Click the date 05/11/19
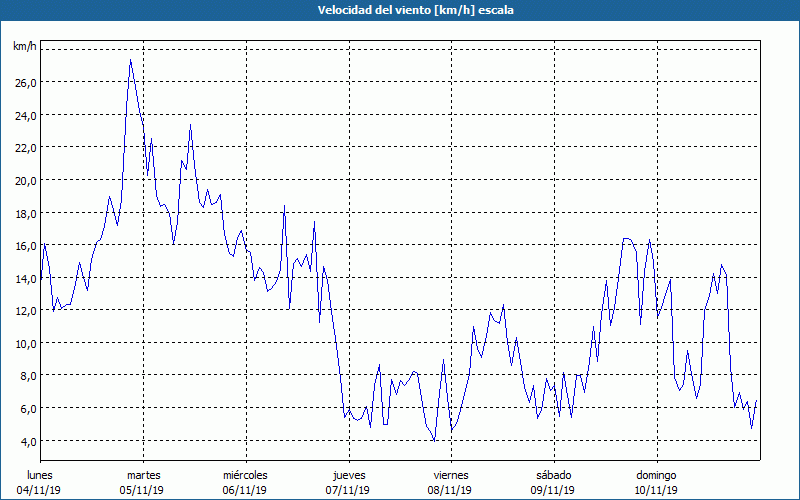The image size is (800, 500). click(x=142, y=490)
